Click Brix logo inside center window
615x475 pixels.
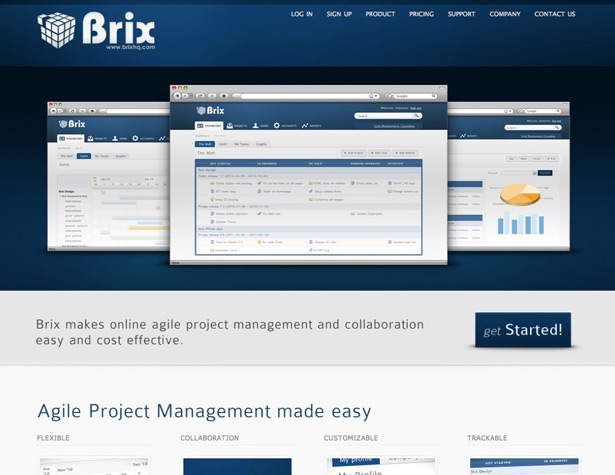210,111
